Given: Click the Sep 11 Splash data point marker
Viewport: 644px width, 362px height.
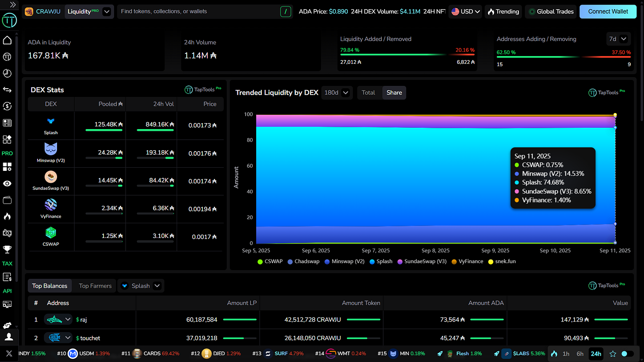Looking at the screenshot, I should coord(615,128).
